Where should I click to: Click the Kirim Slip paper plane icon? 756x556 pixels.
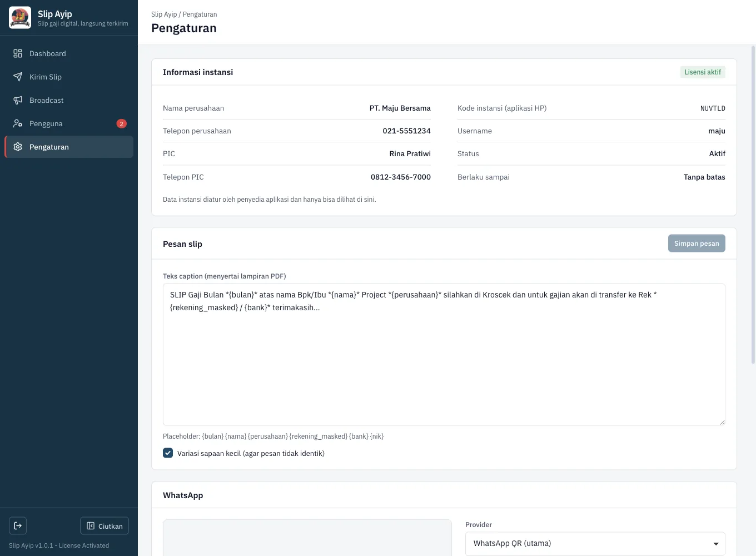[18, 77]
